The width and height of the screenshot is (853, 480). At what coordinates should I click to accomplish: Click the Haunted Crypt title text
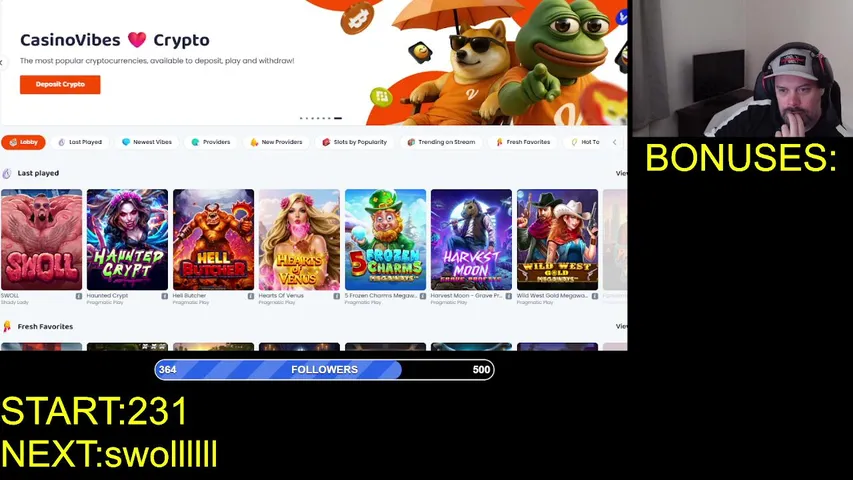coord(107,296)
